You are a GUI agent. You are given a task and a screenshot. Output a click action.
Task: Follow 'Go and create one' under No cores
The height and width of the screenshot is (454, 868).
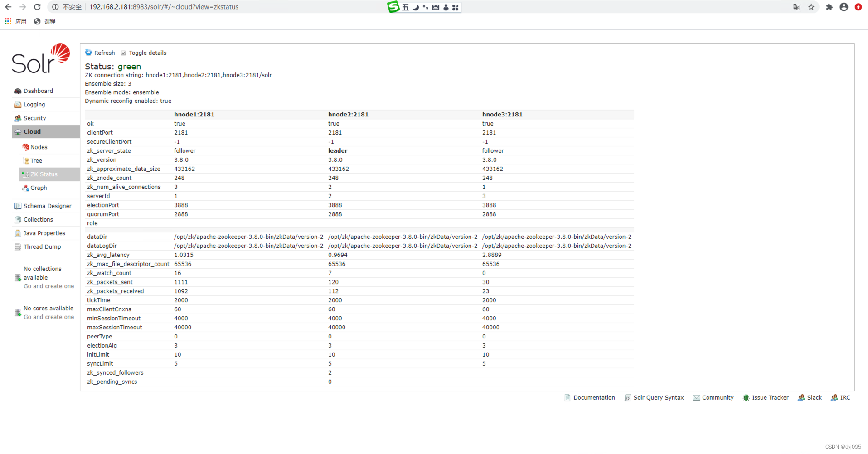pyautogui.click(x=49, y=317)
